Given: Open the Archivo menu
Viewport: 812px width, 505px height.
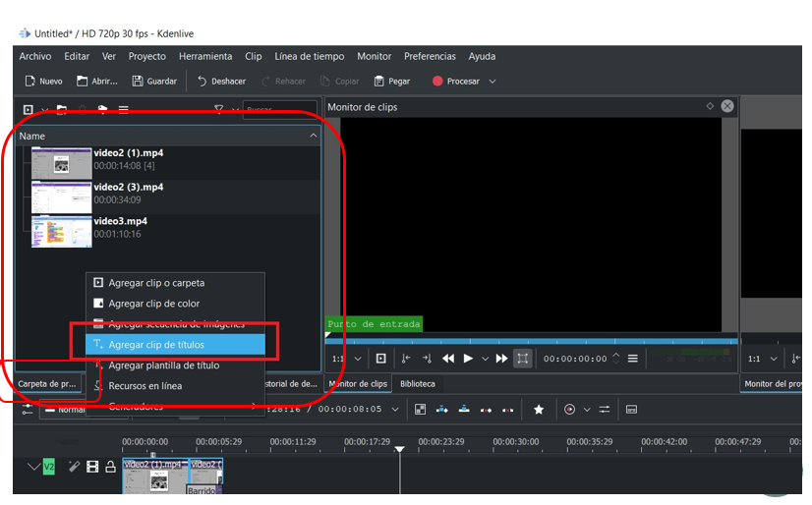Looking at the screenshot, I should (35, 56).
